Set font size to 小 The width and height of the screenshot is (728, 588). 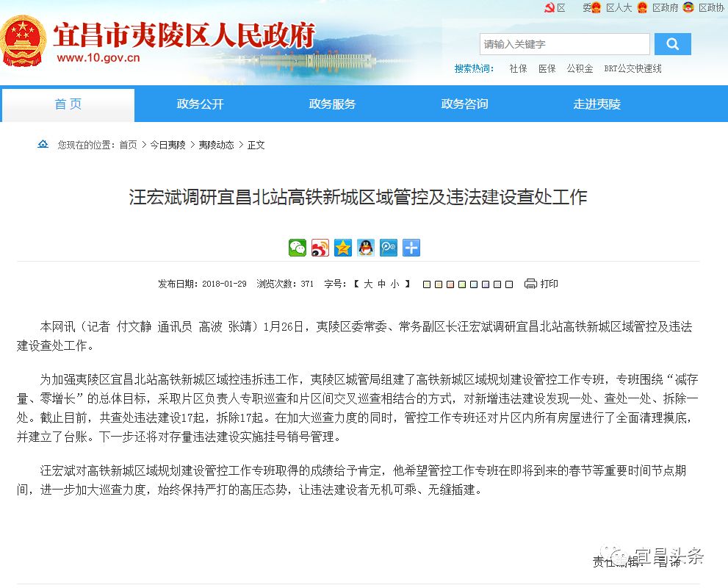coord(394,284)
